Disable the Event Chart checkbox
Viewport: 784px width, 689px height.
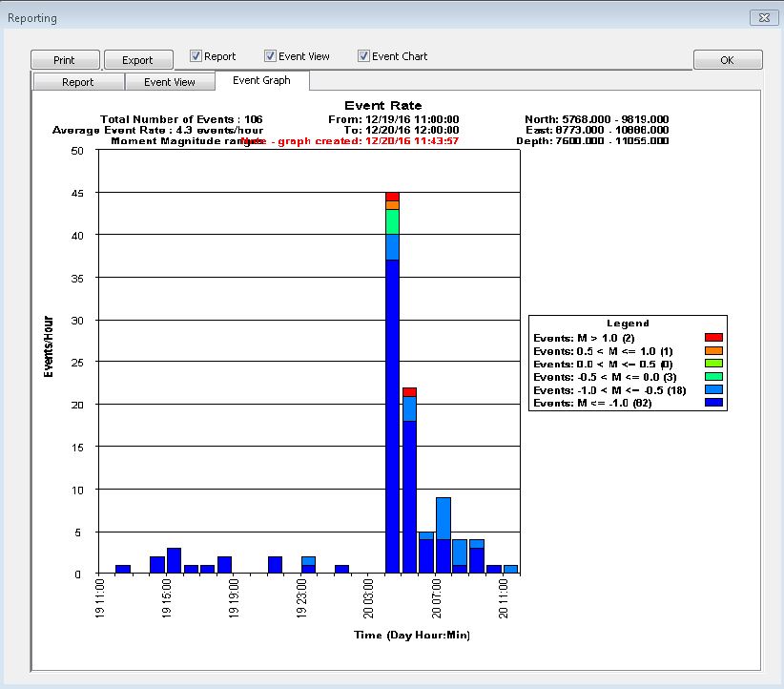tap(363, 56)
